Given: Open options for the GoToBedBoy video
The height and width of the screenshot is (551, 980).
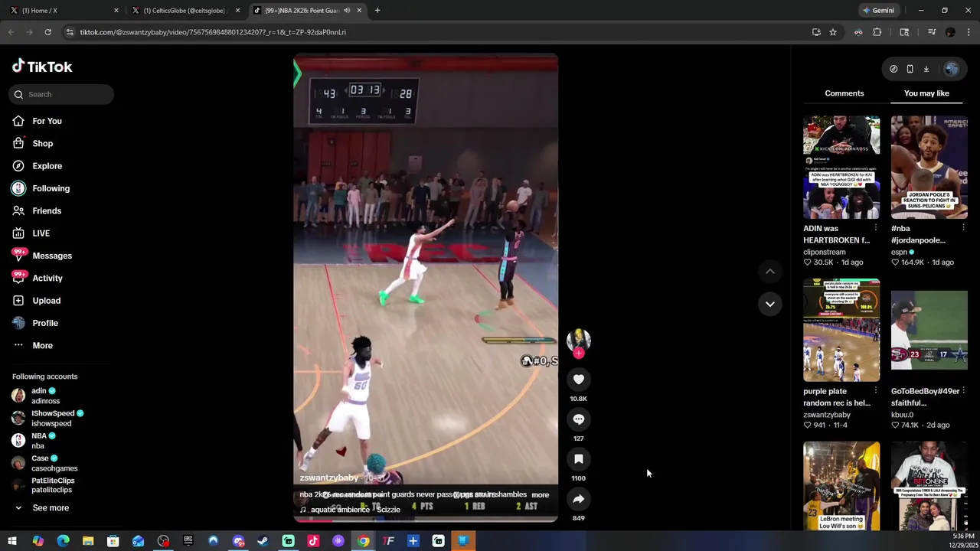Looking at the screenshot, I should 963,391.
